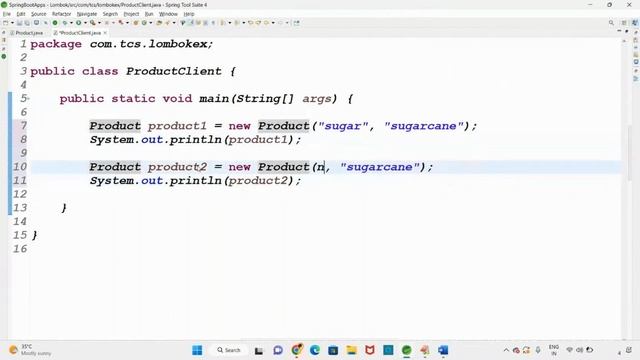Image resolution: width=640 pixels, height=360 pixels.
Task: Click the string "sugar" on line 7
Action: tap(343, 126)
